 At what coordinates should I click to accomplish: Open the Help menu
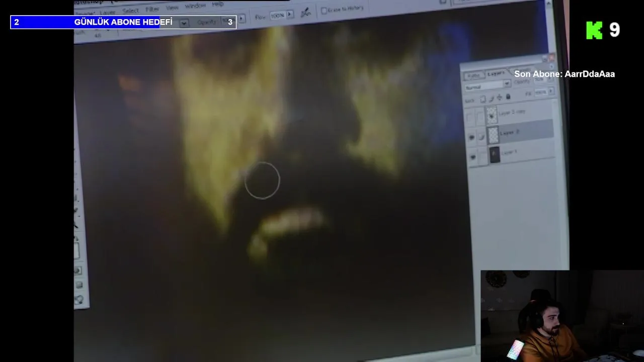point(217,4)
